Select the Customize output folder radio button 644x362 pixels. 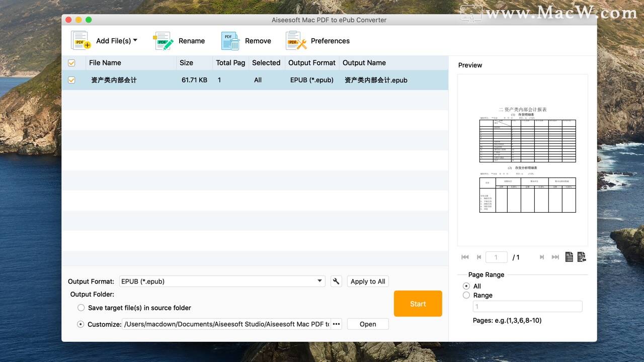81,324
